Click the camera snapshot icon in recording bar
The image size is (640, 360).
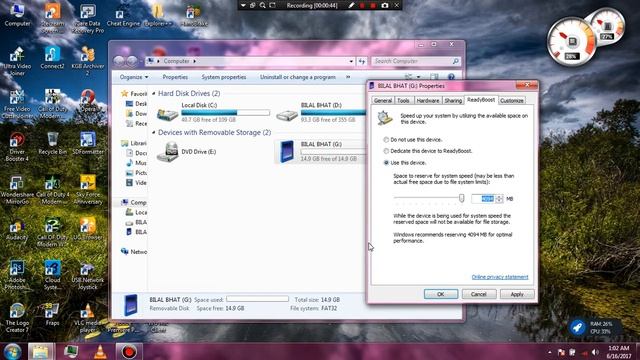tap(384, 5)
